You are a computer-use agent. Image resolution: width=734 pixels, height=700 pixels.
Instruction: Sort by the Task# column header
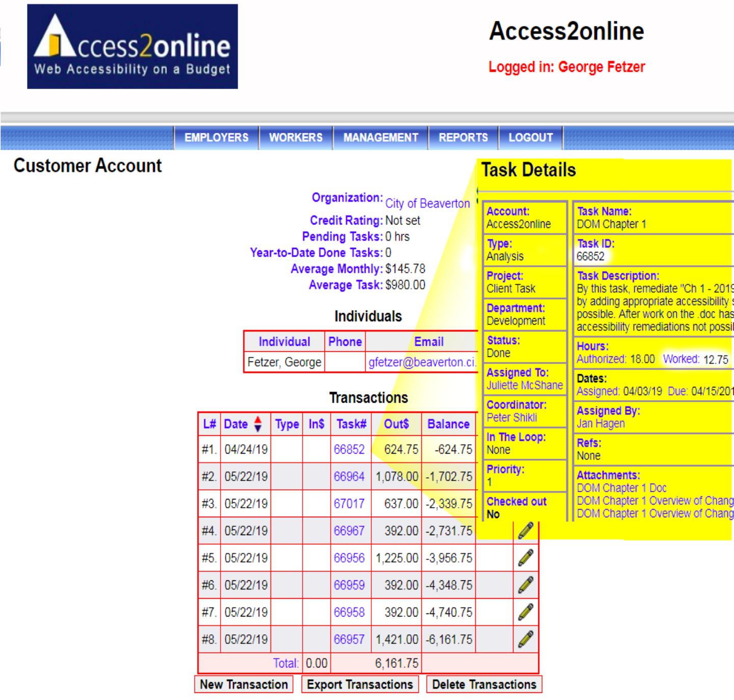tap(351, 424)
